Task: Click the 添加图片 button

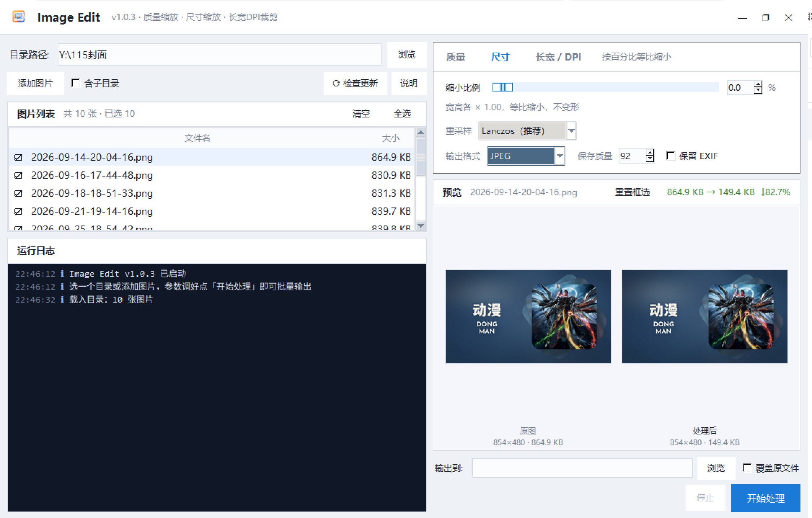Action: click(x=35, y=83)
